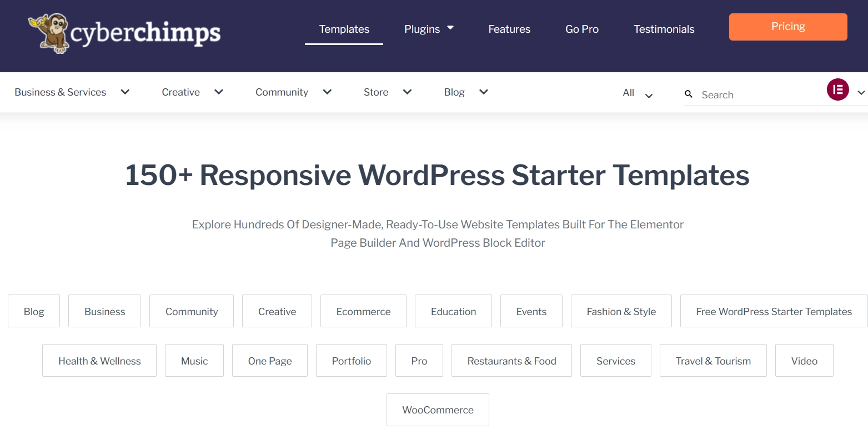This screenshot has height=444, width=868.
Task: Open the Blog menu label in filter bar
Action: [454, 92]
